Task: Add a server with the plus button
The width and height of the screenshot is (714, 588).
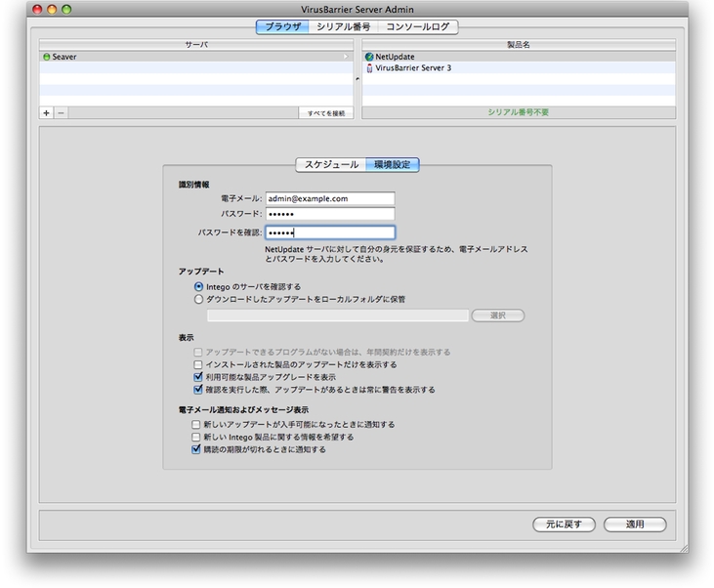Action: [x=47, y=112]
